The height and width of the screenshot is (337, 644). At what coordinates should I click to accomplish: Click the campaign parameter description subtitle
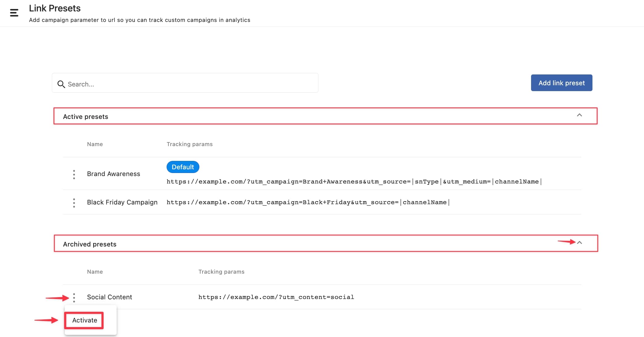(139, 20)
